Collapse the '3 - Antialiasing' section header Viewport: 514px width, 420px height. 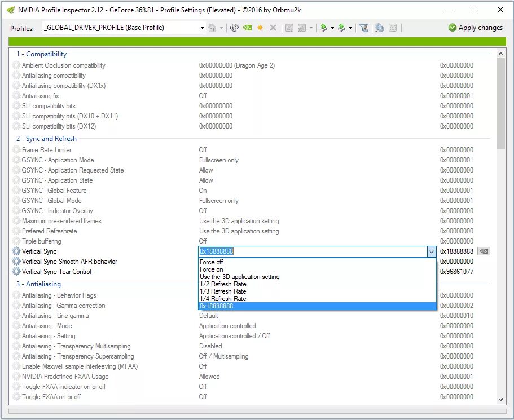pos(39,284)
